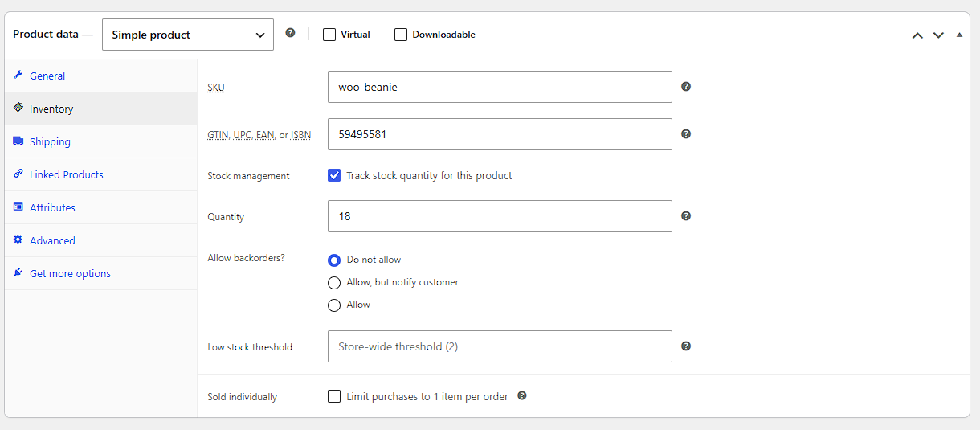Uncheck Track stock quantity for this product
The width and height of the screenshot is (980, 430).
(334, 175)
